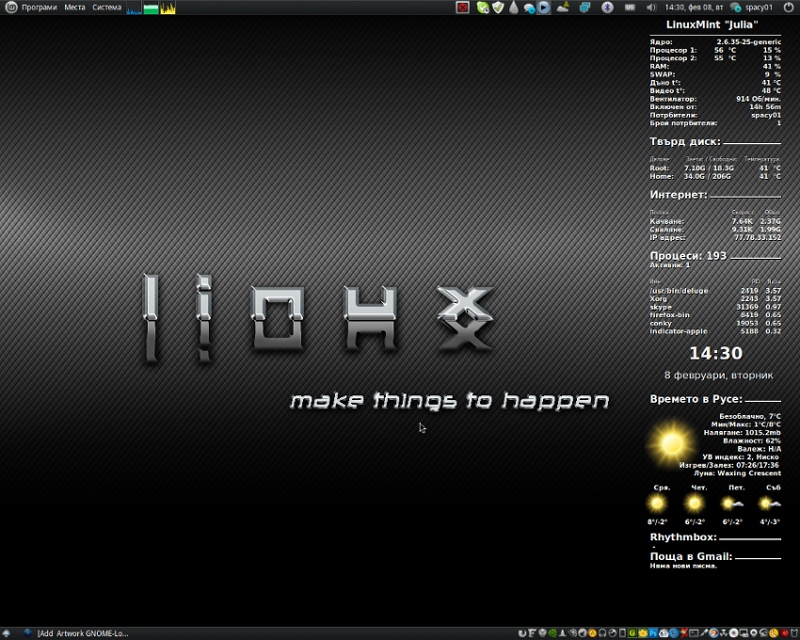Launch the VLC cone icon in bottom panel
The image size is (800, 640).
(x=562, y=633)
